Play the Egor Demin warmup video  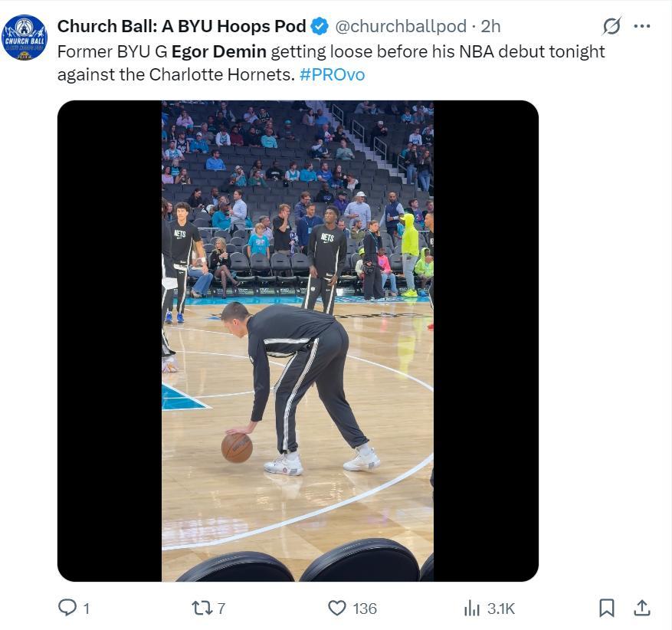tap(297, 340)
